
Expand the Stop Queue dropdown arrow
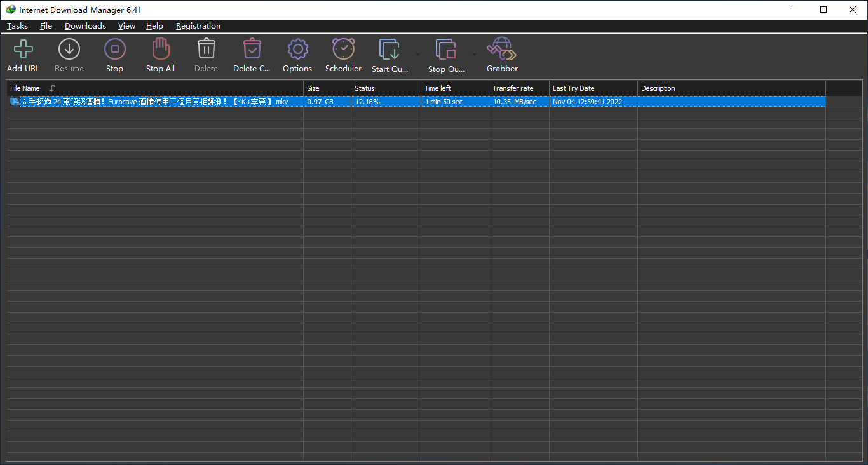[x=474, y=55]
